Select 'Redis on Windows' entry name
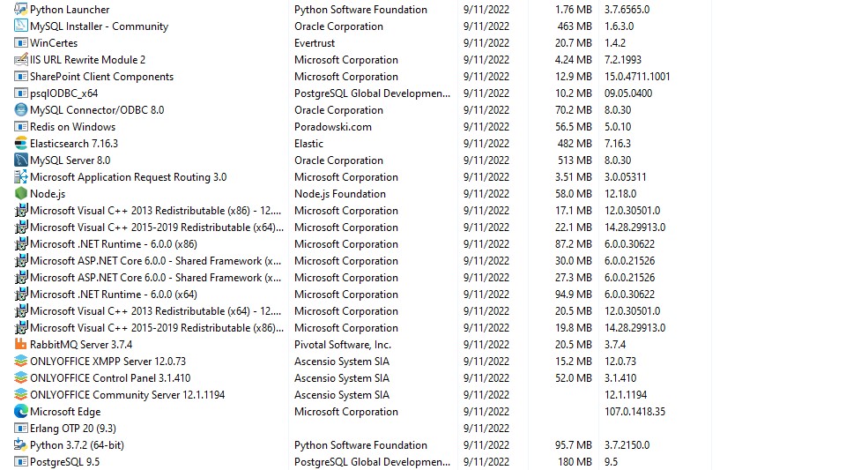The width and height of the screenshot is (868, 470). (x=72, y=126)
